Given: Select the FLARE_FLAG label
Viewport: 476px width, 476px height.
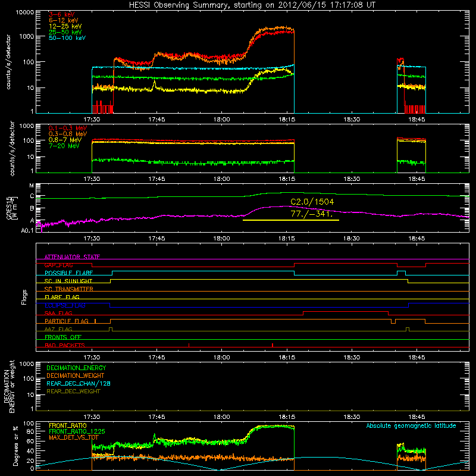Looking at the screenshot, I should pyautogui.click(x=62, y=297).
